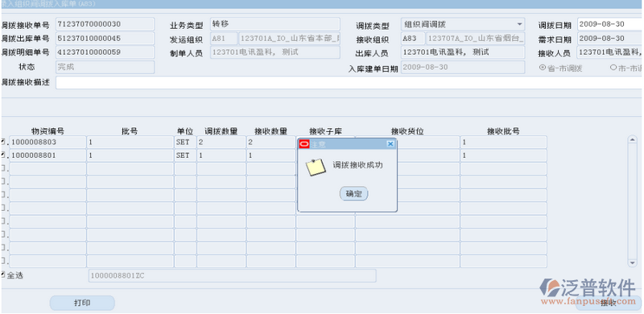Toggle the 全选 checkbox
The height and width of the screenshot is (314, 644).
coord(3,275)
